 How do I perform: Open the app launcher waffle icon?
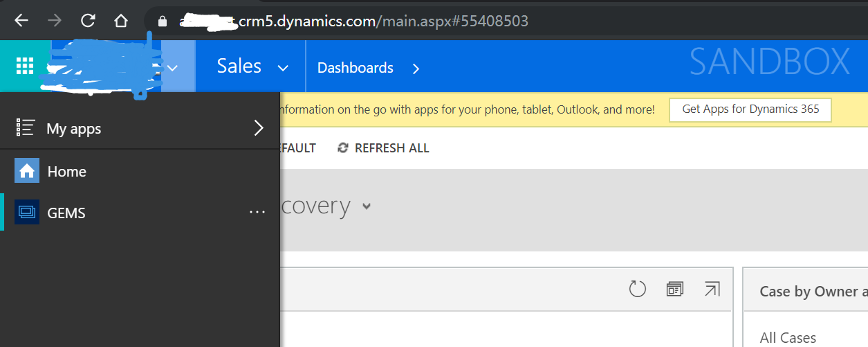(x=25, y=66)
